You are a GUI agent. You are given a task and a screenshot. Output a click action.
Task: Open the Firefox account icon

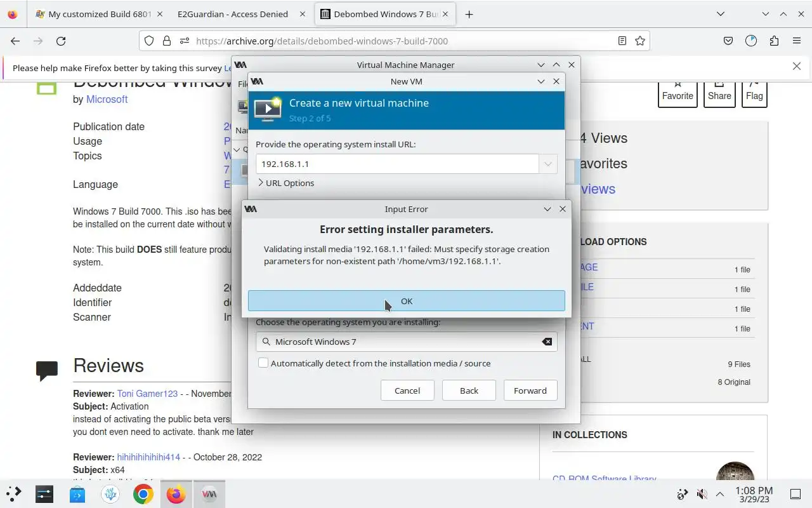coord(751,41)
